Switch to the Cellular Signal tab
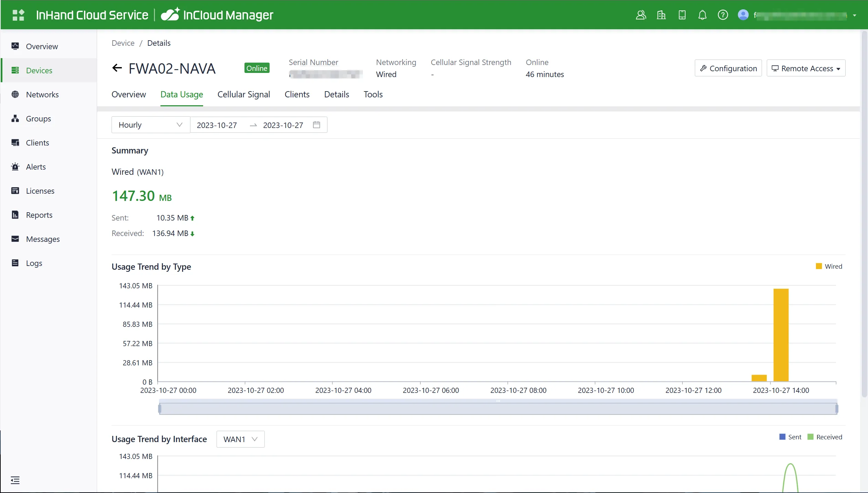The height and width of the screenshot is (493, 868). [243, 94]
